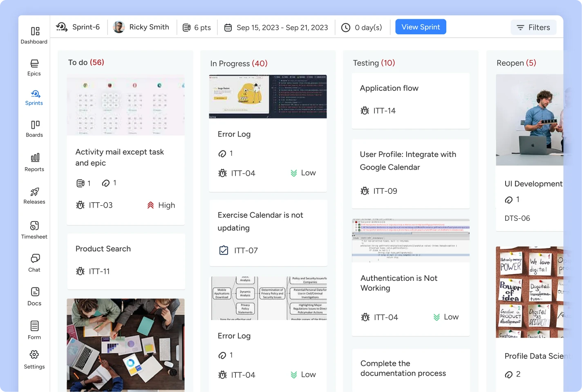This screenshot has width=582, height=392.
Task: Open the sprint date range picker
Action: pos(276,27)
